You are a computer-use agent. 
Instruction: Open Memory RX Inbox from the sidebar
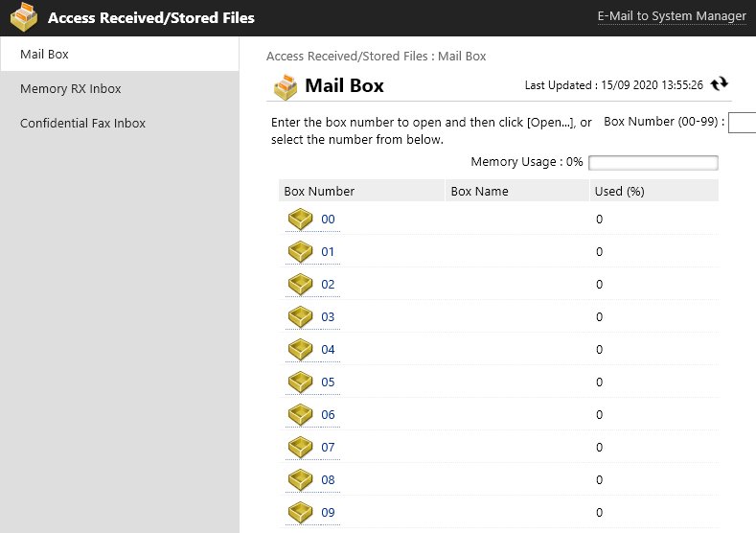[x=71, y=89]
